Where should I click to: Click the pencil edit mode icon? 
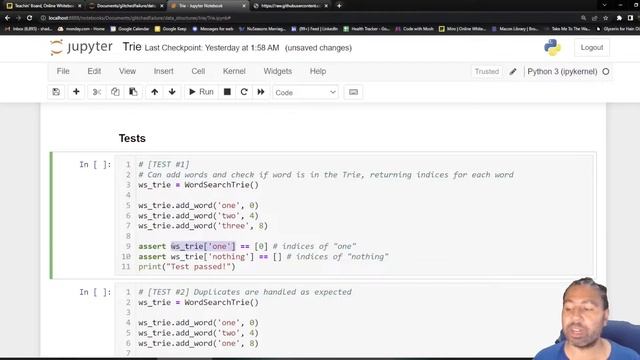[x=513, y=71]
